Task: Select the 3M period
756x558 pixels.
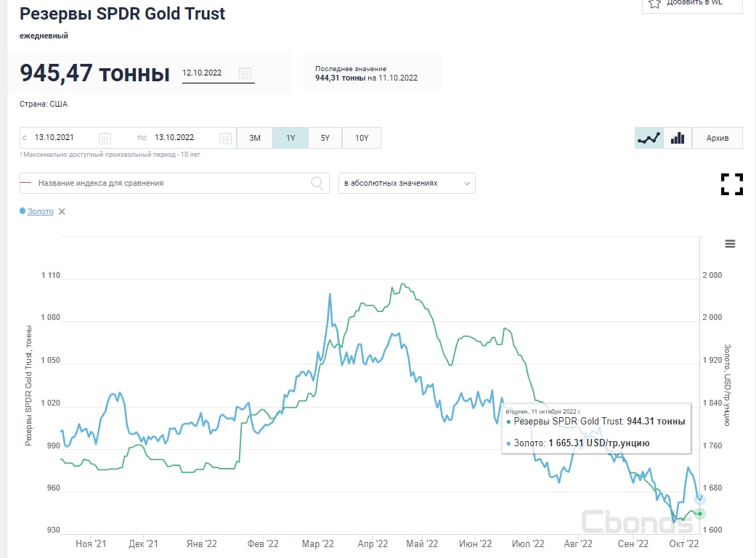Action: click(x=255, y=138)
